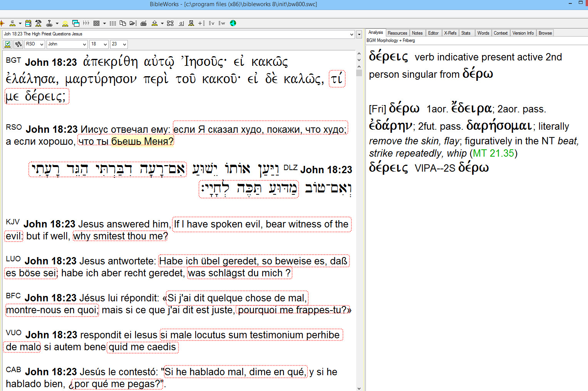588x391 pixels.
Task: Click the KJV version label
Action: click(13, 222)
